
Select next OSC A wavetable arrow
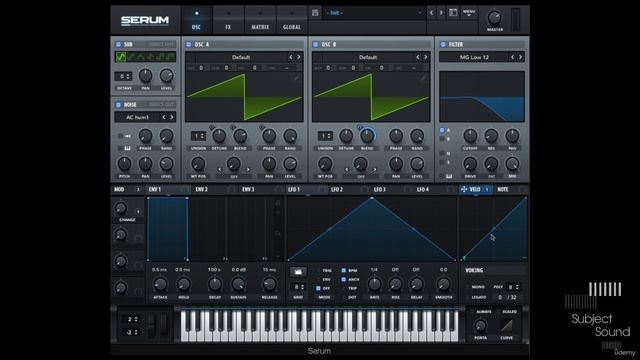(299, 57)
